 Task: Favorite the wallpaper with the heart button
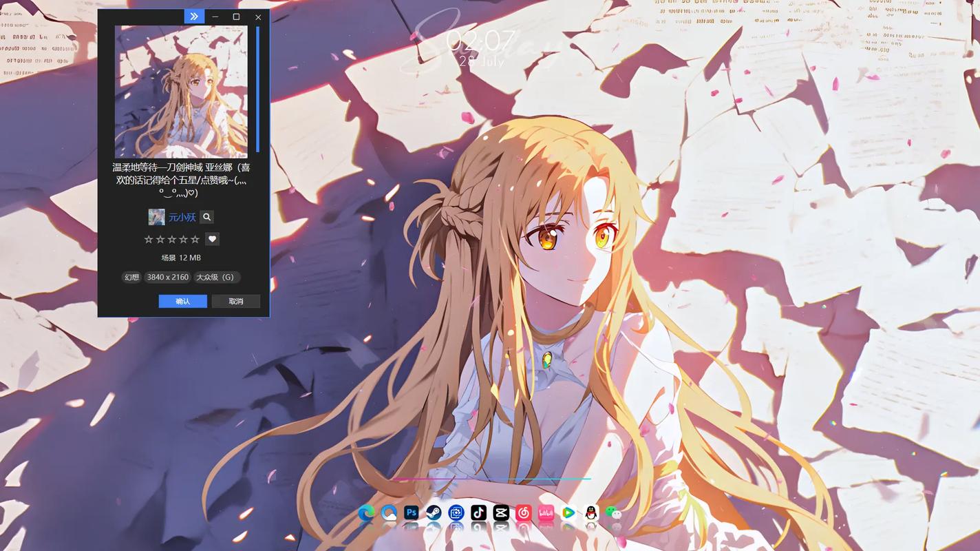coord(212,239)
